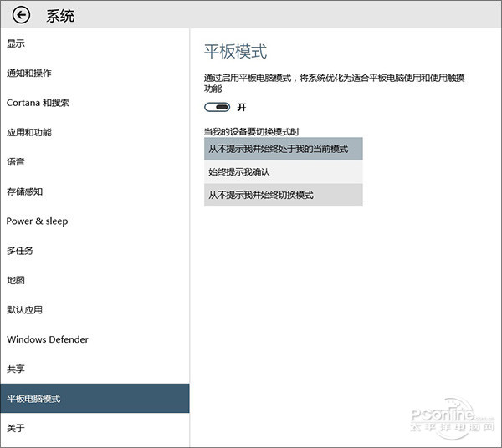Open Power & sleep settings
The image size is (502, 448).
[95, 221]
